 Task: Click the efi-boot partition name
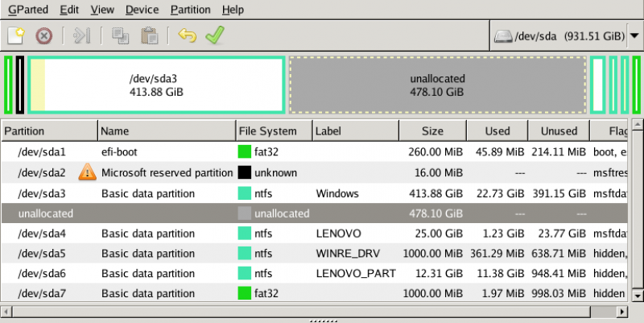(x=119, y=152)
